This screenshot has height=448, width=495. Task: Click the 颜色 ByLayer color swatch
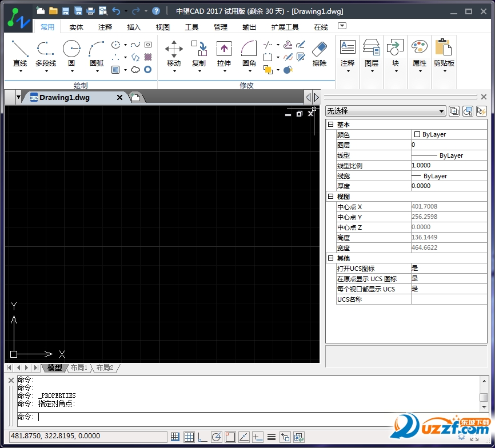pos(417,135)
